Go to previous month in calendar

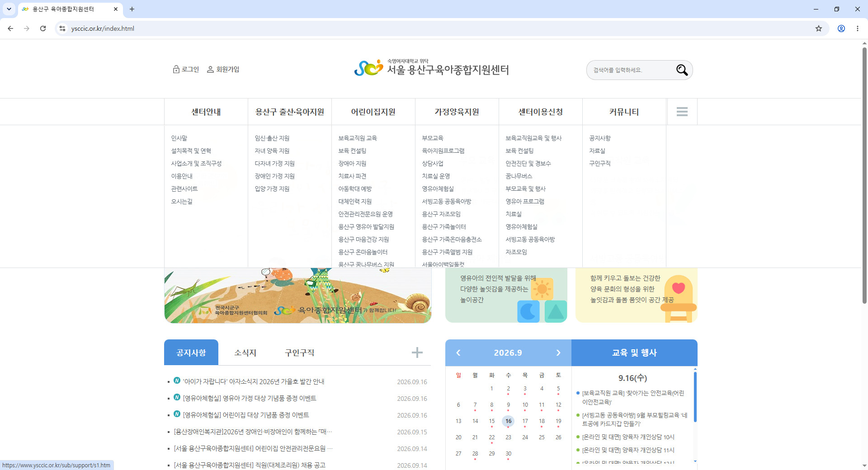(x=458, y=353)
